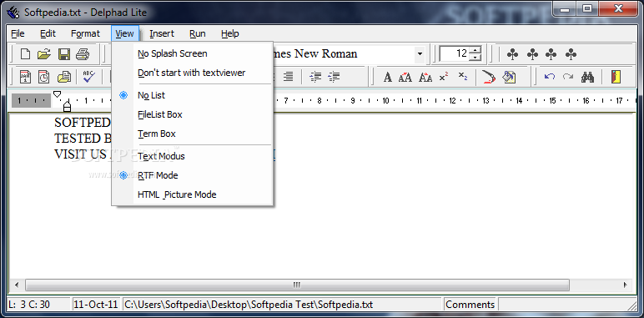This screenshot has width=644, height=318.
Task: Click the Softpedia.txt - Delphad Lite title bar
Action: 85,13
